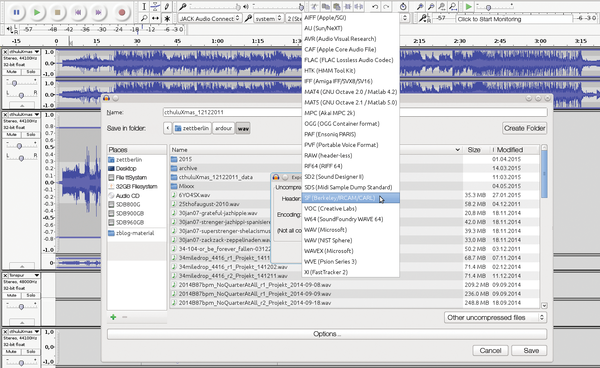Undo the last action
The image size is (600, 368).
coord(375,7)
